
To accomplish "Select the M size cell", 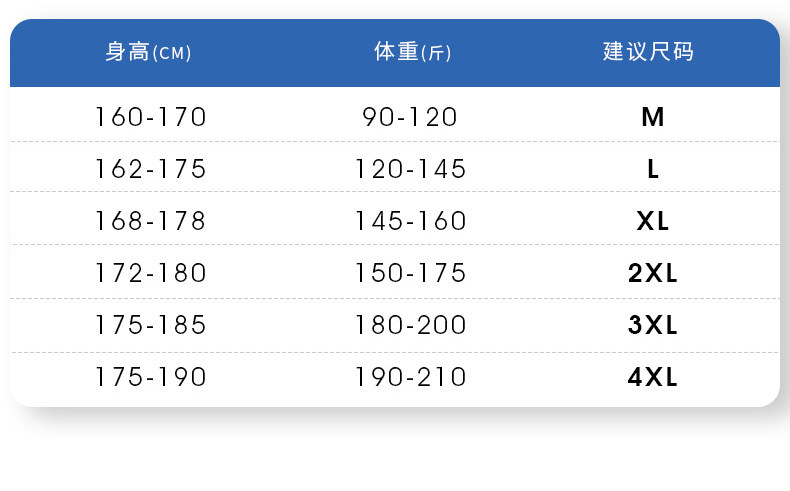I will (653, 118).
